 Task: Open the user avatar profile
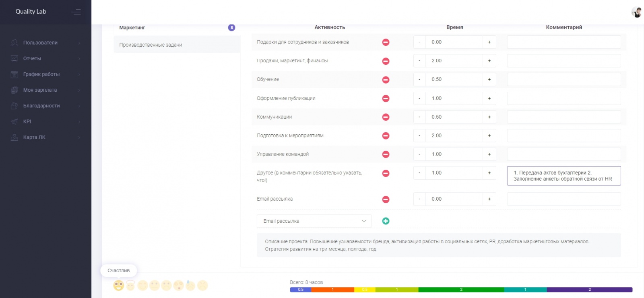(636, 12)
